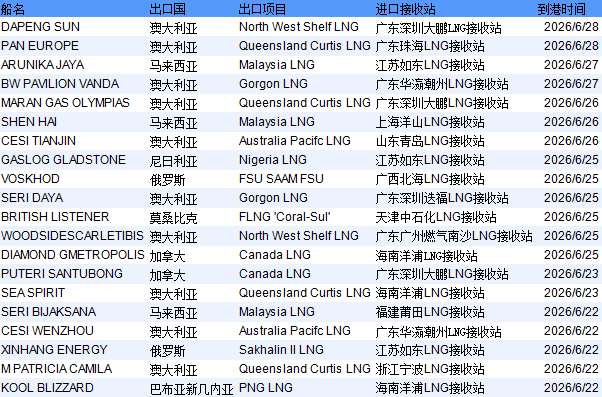
Task: Select ship name SERI BIJAKSANA
Action: (x=48, y=312)
